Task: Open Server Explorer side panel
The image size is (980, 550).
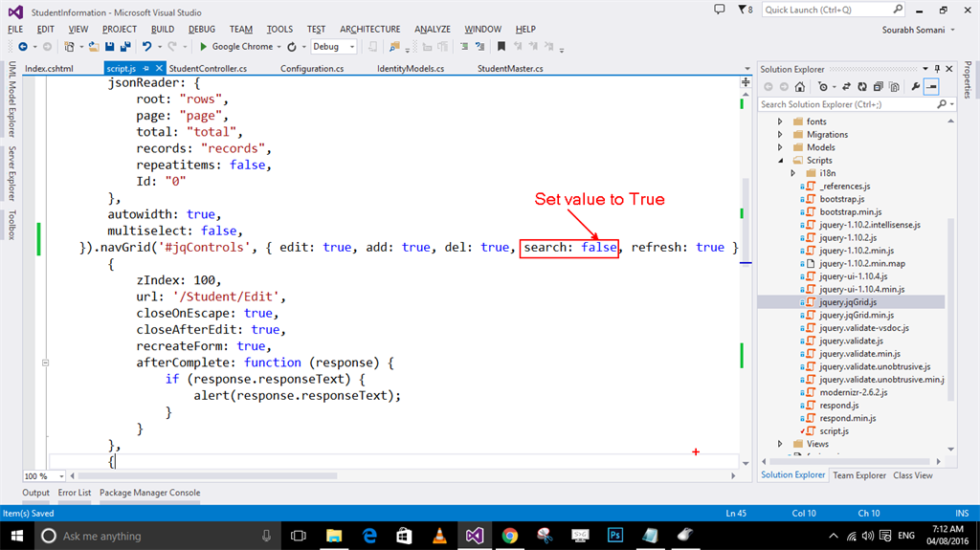Action: (11, 173)
